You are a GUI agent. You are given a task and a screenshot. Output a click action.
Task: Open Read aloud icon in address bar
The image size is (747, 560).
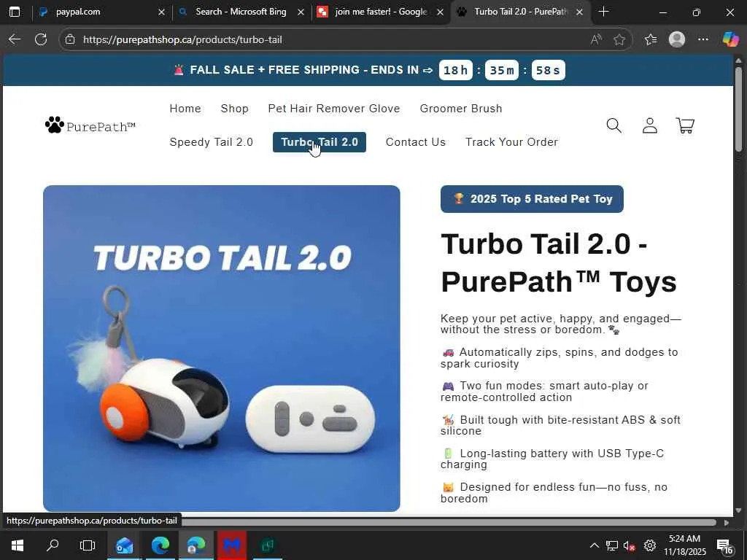(595, 39)
